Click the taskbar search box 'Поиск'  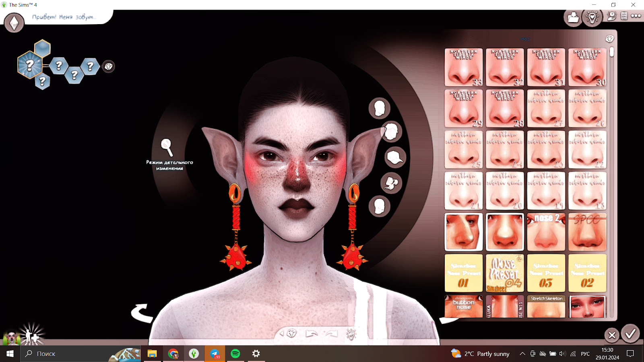click(x=80, y=354)
